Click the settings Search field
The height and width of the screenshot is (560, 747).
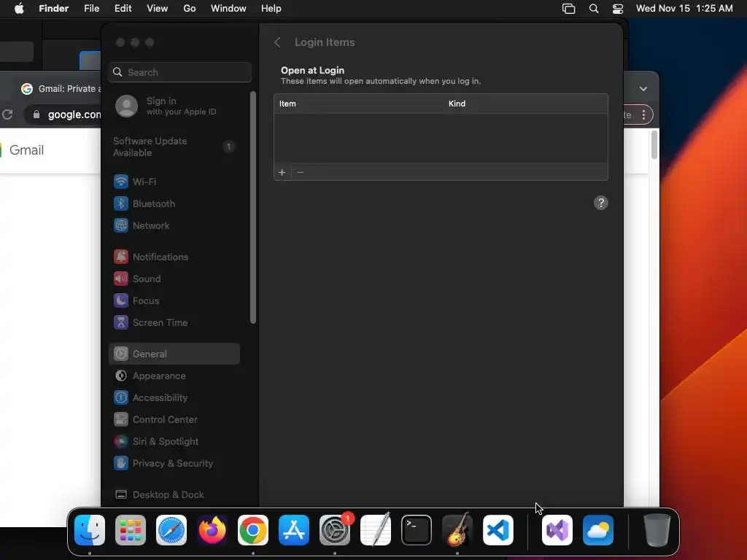tap(180, 72)
